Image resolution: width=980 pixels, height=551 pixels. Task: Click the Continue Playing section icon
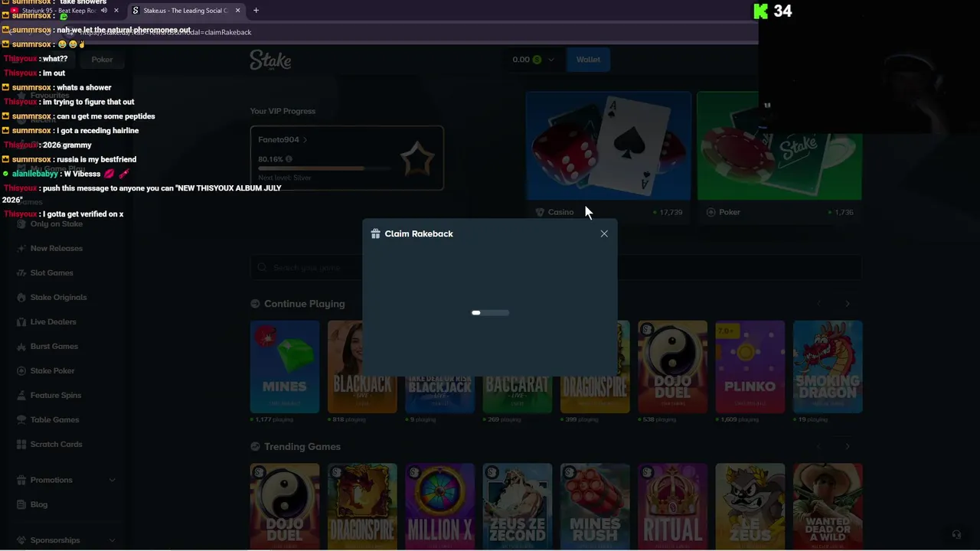coord(255,304)
